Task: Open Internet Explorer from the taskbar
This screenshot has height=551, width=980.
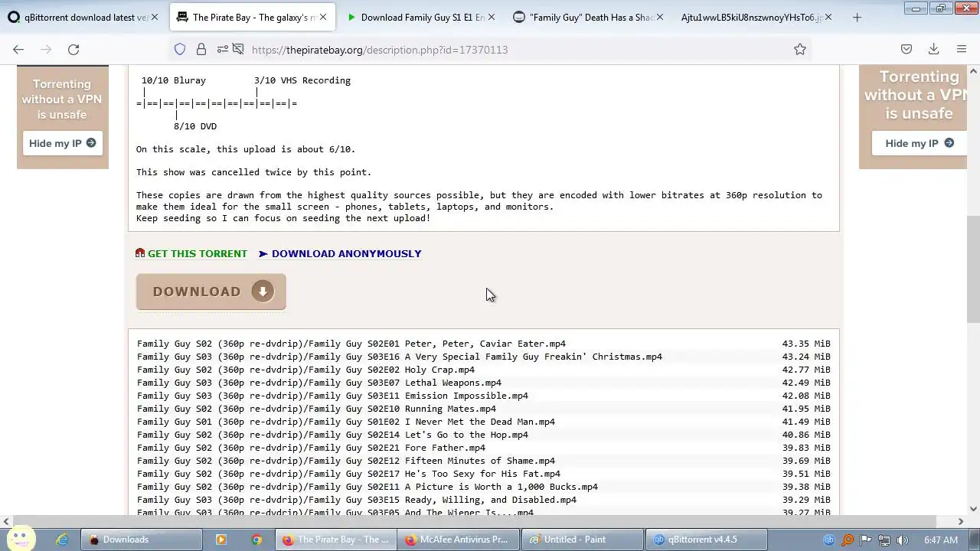Action: 62,540
